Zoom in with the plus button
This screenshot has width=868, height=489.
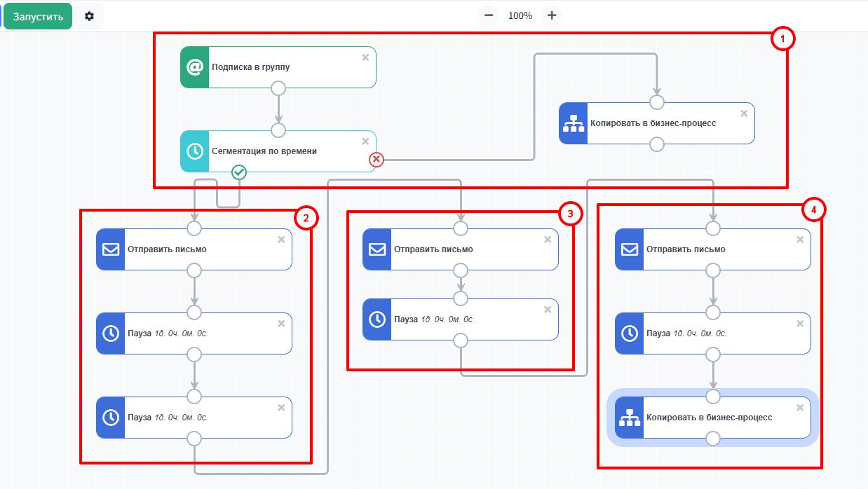tap(552, 15)
